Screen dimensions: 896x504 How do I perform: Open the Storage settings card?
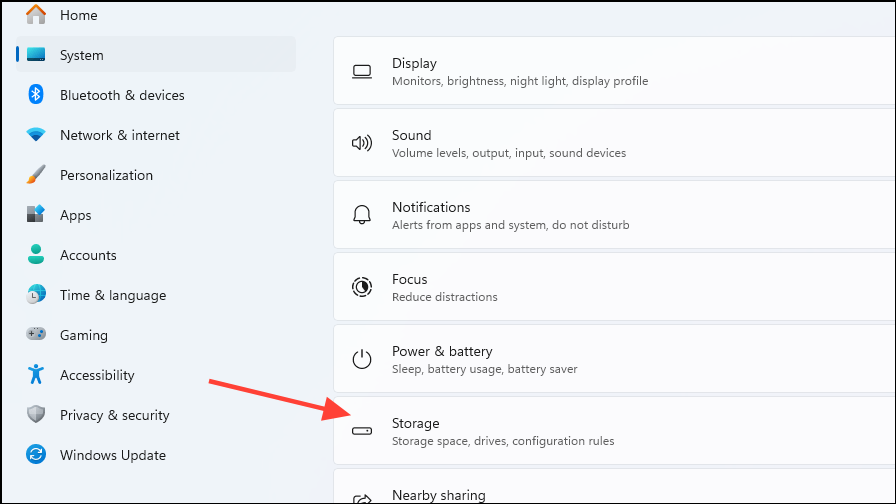614,431
